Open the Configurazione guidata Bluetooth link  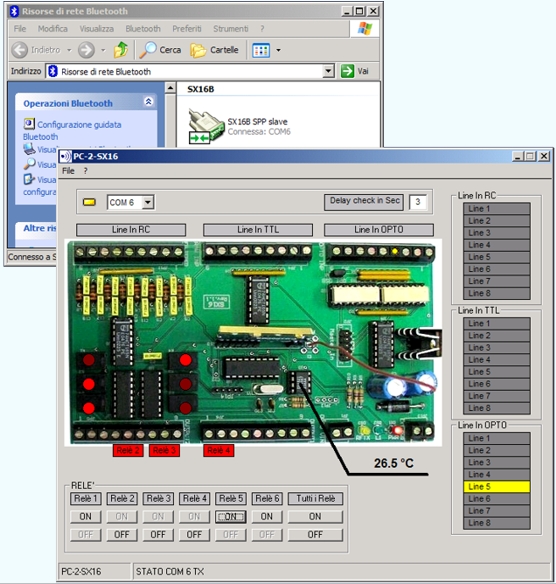(72, 130)
